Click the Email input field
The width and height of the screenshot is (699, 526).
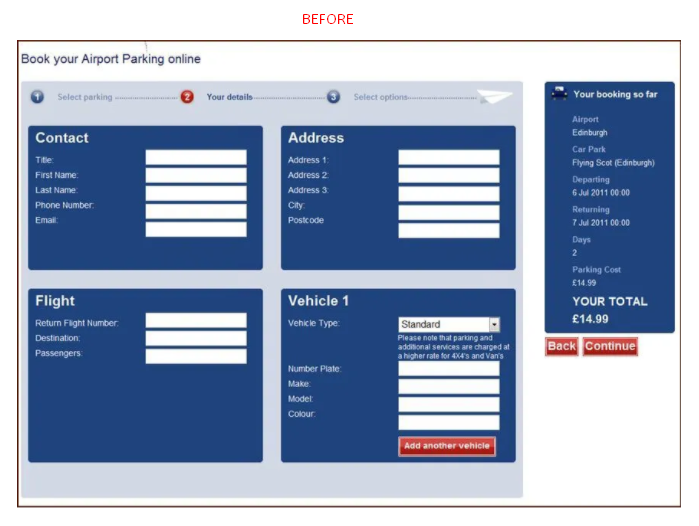(x=196, y=229)
